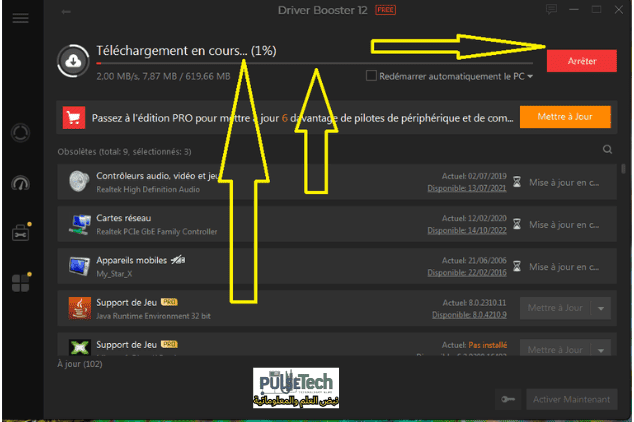Click the Cartes réseau network icon

tap(79, 224)
